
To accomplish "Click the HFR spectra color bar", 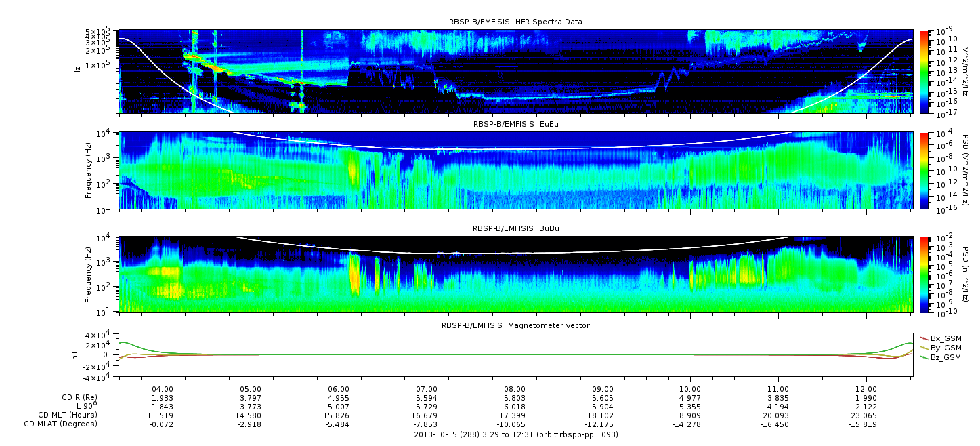I will pyautogui.click(x=925, y=71).
